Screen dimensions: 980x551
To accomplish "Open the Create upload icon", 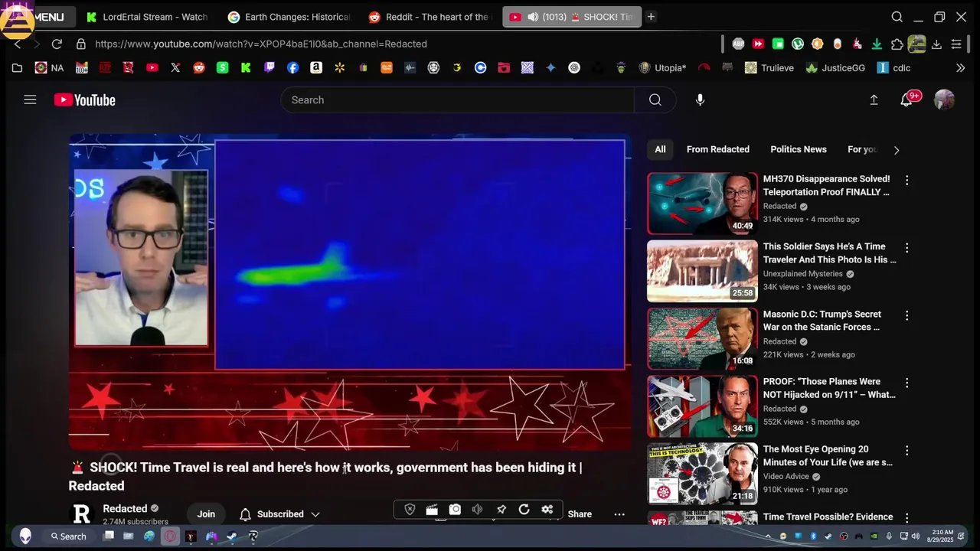I will [874, 99].
